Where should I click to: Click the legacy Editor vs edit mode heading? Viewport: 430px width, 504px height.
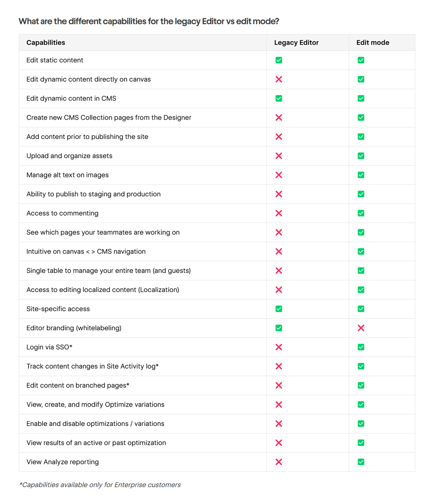pyautogui.click(x=149, y=21)
